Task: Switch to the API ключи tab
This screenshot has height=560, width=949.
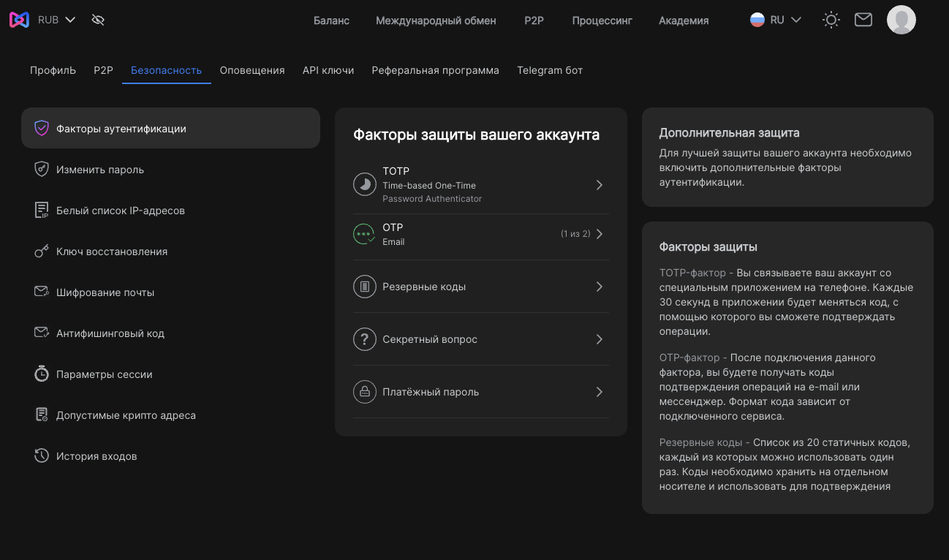Action: [328, 70]
